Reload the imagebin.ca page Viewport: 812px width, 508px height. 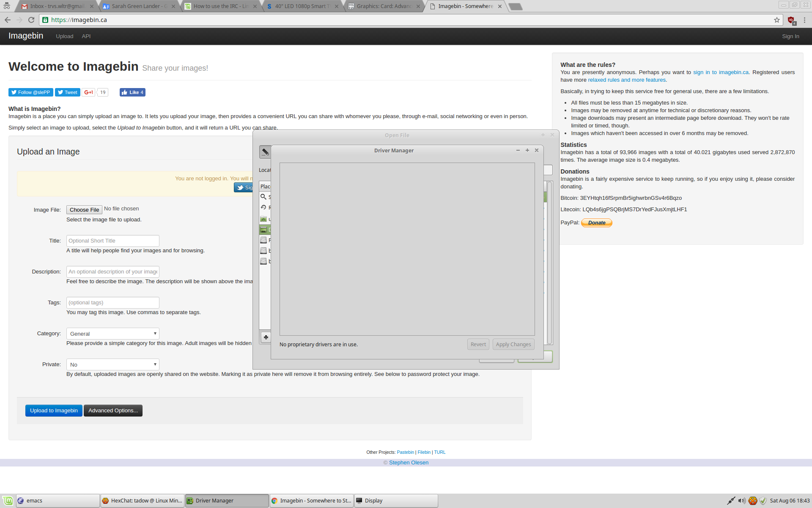[x=31, y=20]
